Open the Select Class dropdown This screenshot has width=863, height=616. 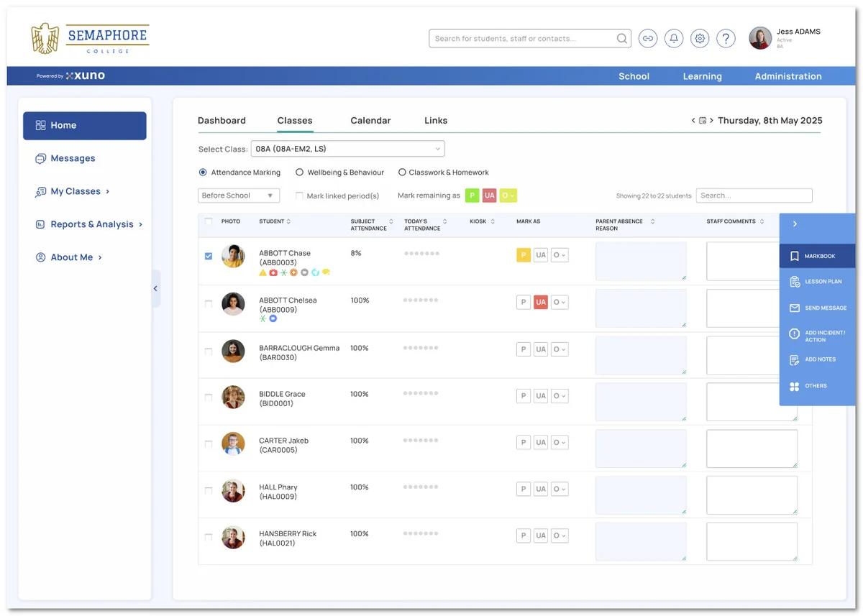347,149
